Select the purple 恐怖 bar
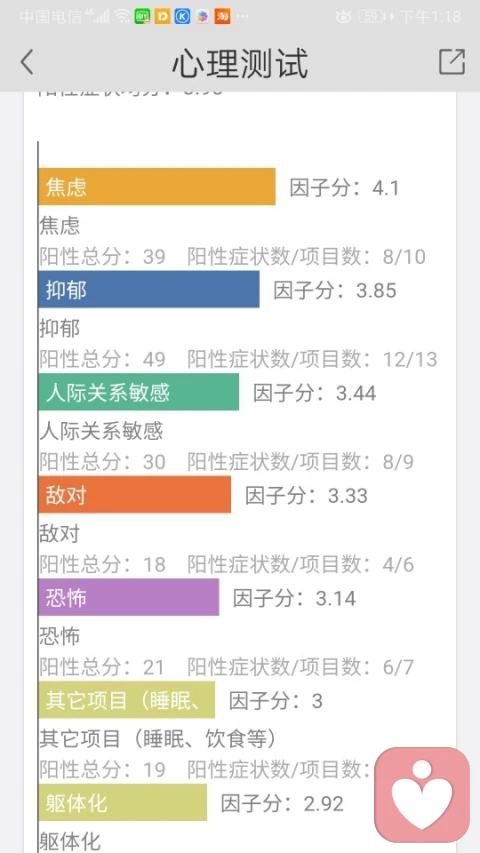The image size is (480, 853). point(128,597)
